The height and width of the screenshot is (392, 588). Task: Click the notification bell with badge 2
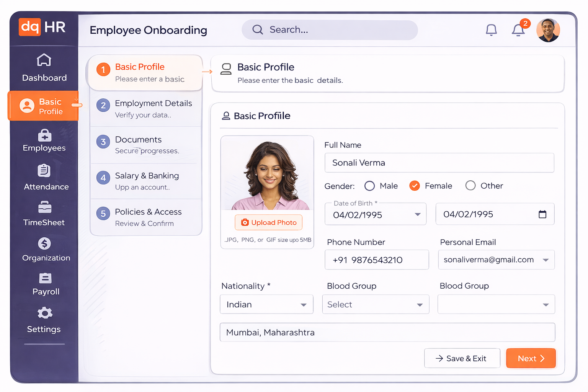(518, 30)
